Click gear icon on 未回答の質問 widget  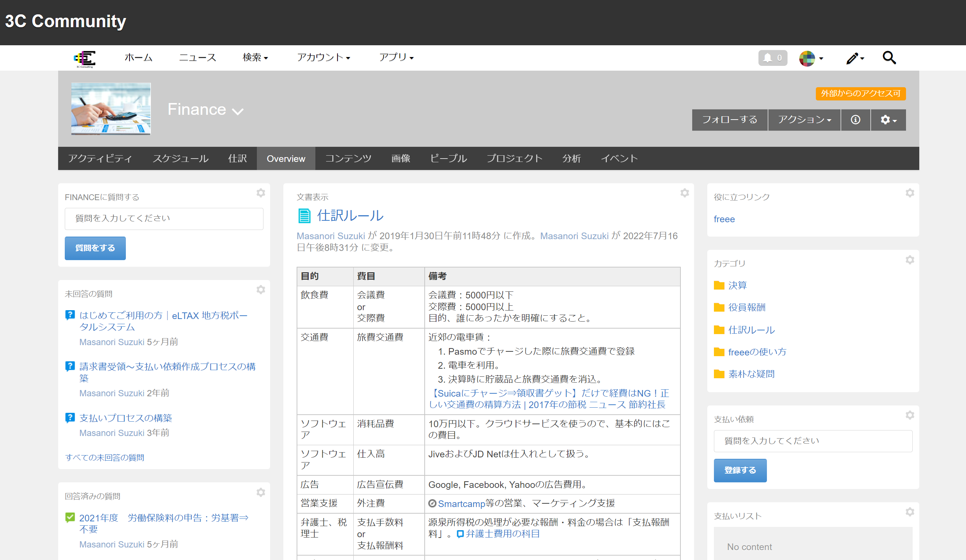click(x=261, y=290)
